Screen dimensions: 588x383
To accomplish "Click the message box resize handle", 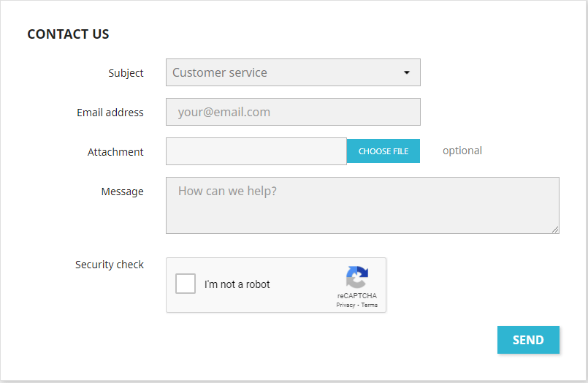I will [555, 230].
